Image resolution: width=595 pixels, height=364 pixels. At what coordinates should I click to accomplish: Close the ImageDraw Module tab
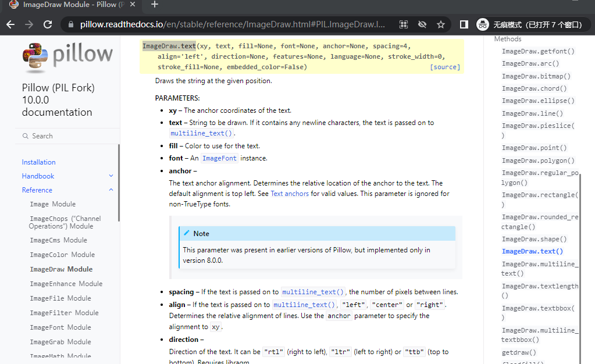133,5
